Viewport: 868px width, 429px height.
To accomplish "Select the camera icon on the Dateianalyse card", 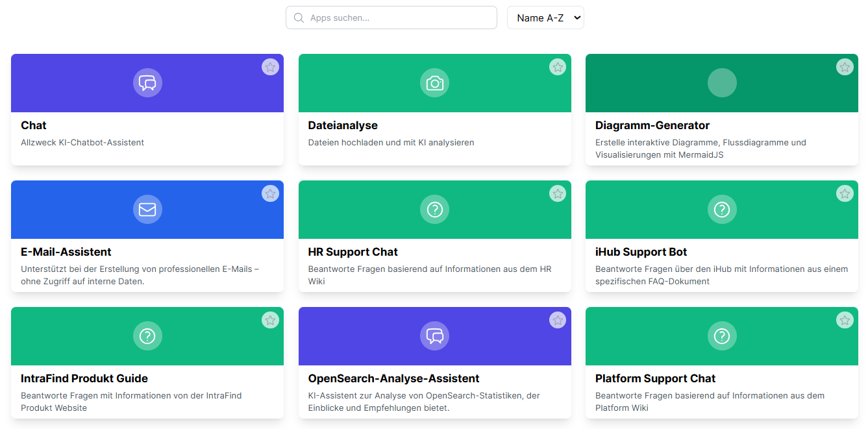I will pos(434,82).
